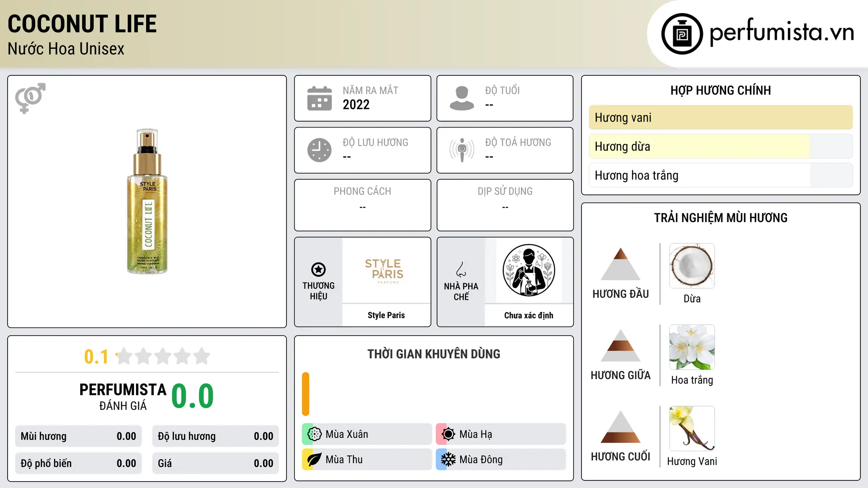The width and height of the screenshot is (868, 488).
Task: Click the Hương Vani note label
Action: point(692,461)
